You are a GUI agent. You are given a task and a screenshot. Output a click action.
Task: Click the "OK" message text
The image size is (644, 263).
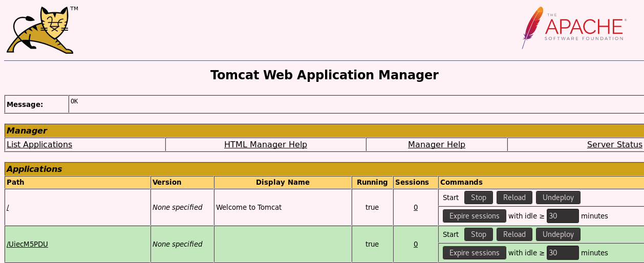74,101
